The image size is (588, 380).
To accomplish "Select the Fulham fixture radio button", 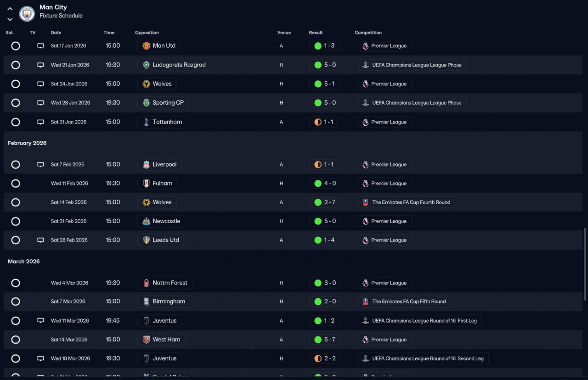I will pyautogui.click(x=16, y=184).
